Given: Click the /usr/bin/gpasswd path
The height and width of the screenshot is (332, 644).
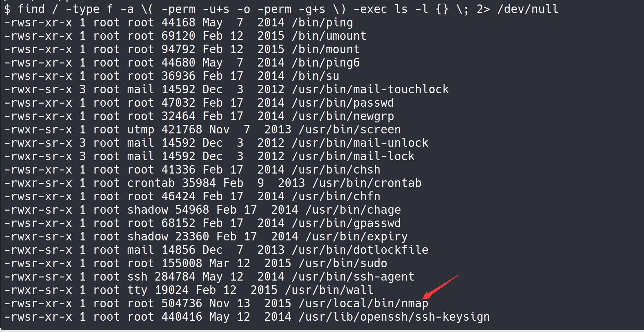Looking at the screenshot, I should pos(346,223).
